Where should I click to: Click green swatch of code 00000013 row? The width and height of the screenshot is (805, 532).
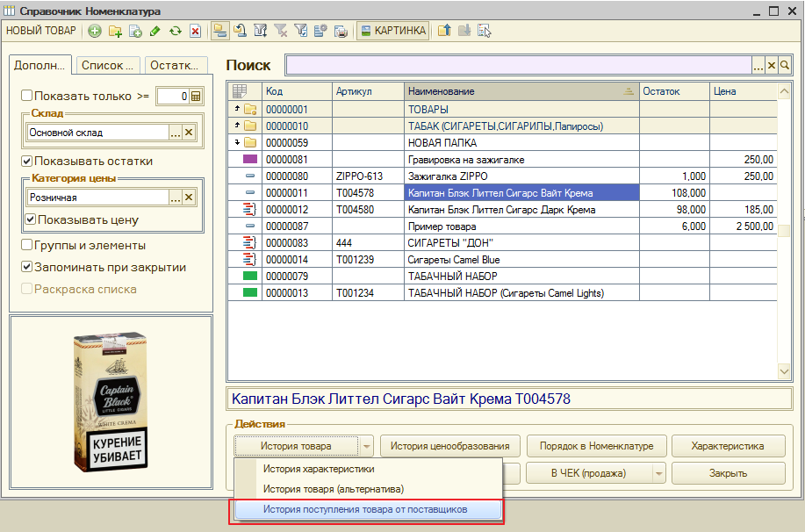[x=250, y=292]
